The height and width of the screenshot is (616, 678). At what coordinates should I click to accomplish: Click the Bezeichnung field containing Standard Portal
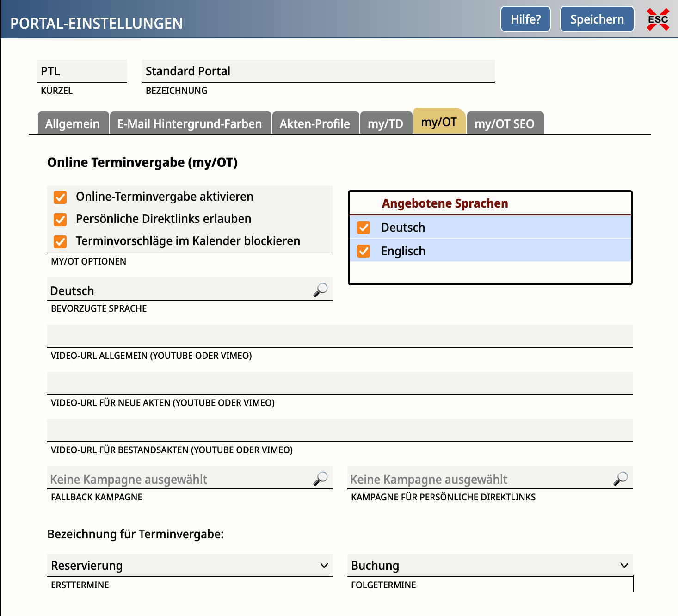[x=318, y=71]
